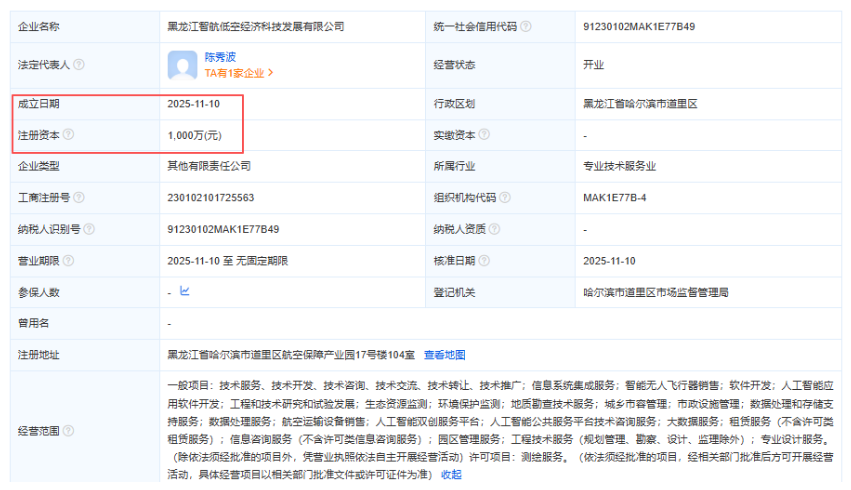Image resolution: width=851 pixels, height=490 pixels.
Task: Click the registration number 230102101725563
Action: pos(210,198)
